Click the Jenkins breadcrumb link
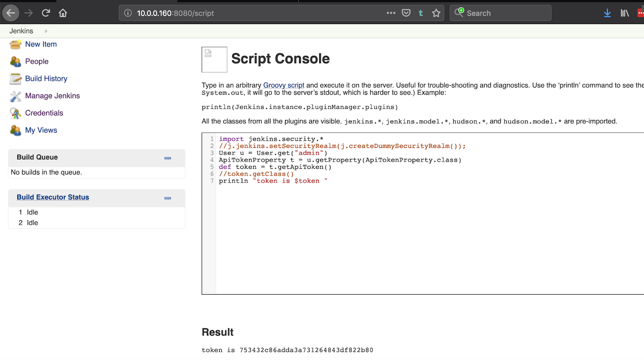Screen dimensions: 644x361 [x=21, y=31]
